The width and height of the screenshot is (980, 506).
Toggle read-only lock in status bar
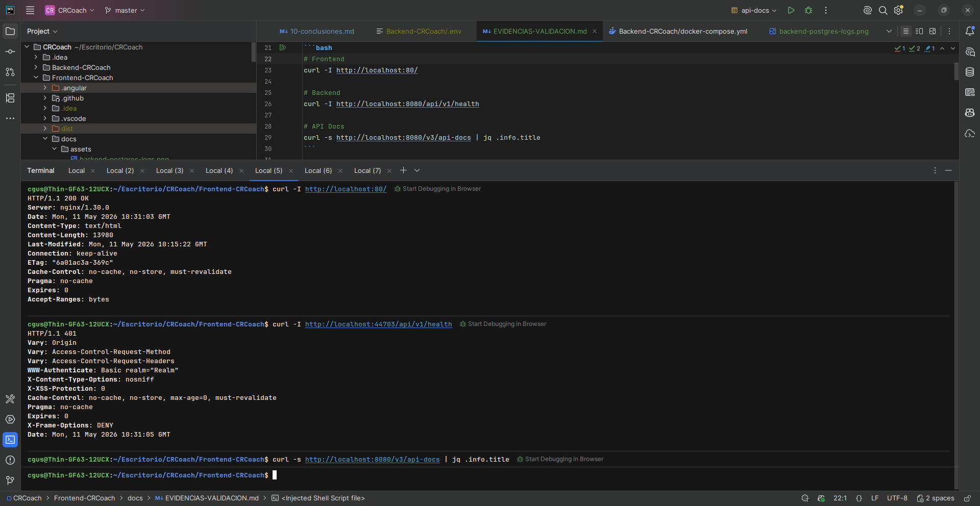click(967, 498)
